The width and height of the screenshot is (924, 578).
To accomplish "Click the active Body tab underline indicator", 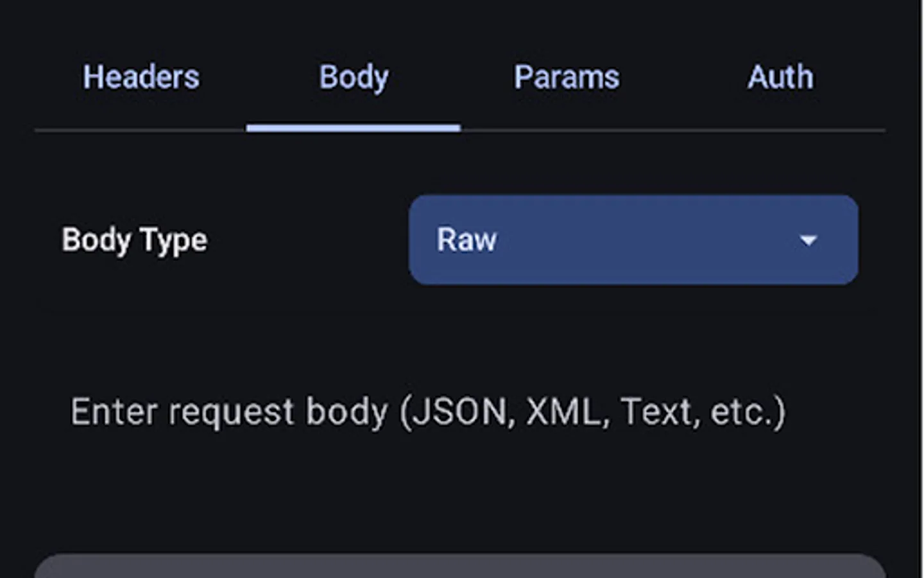I will [353, 128].
